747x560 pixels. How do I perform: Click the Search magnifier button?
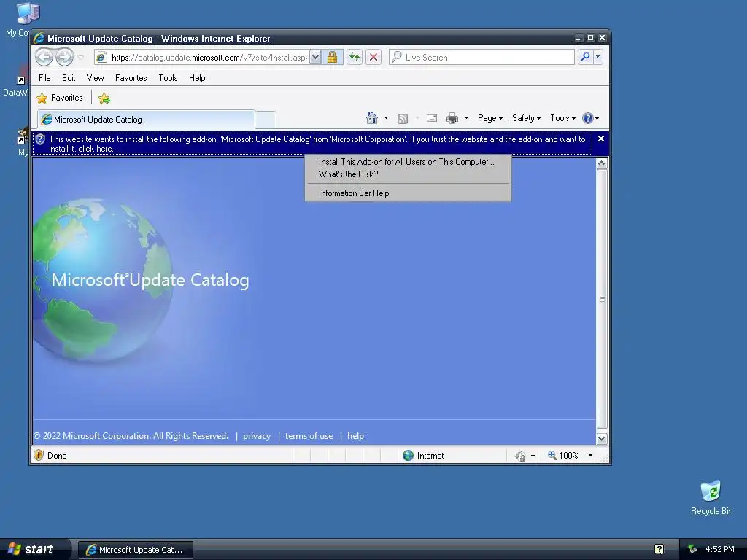point(586,57)
